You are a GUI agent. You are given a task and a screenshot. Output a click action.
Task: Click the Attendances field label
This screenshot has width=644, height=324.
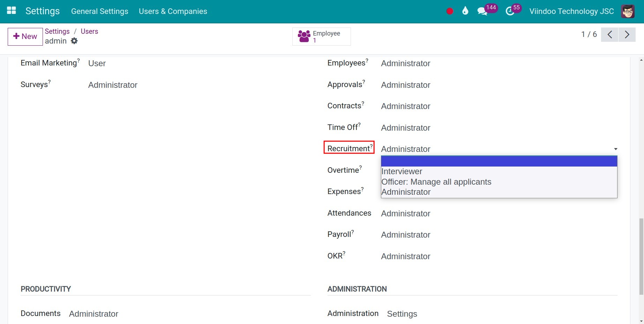pyautogui.click(x=349, y=213)
